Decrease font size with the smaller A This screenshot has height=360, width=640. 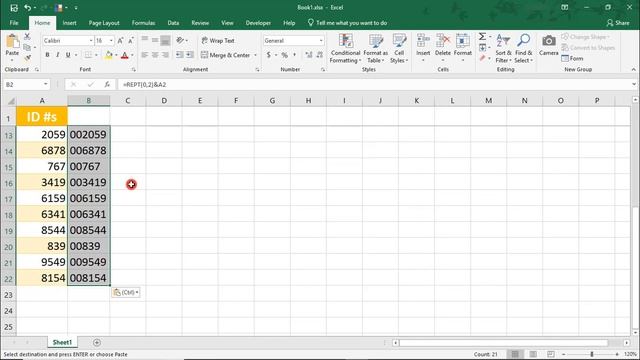131,41
